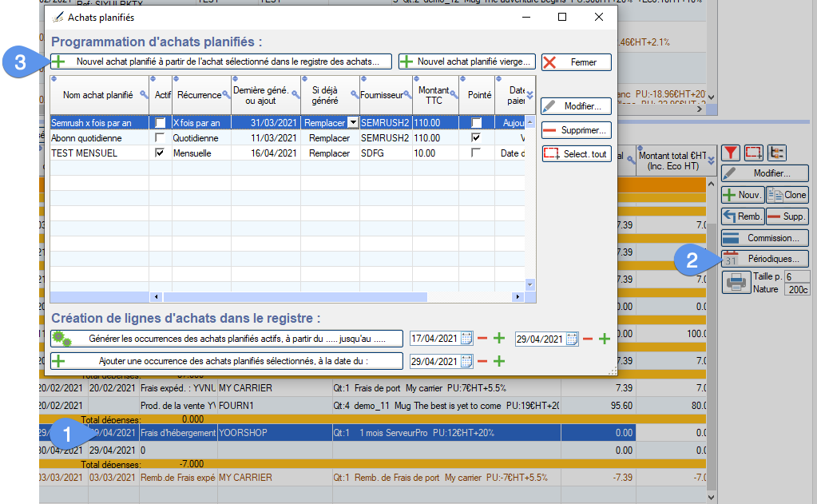Open the calendar picker for the Générer end date
Screen dimensions: 817x504
coord(572,339)
